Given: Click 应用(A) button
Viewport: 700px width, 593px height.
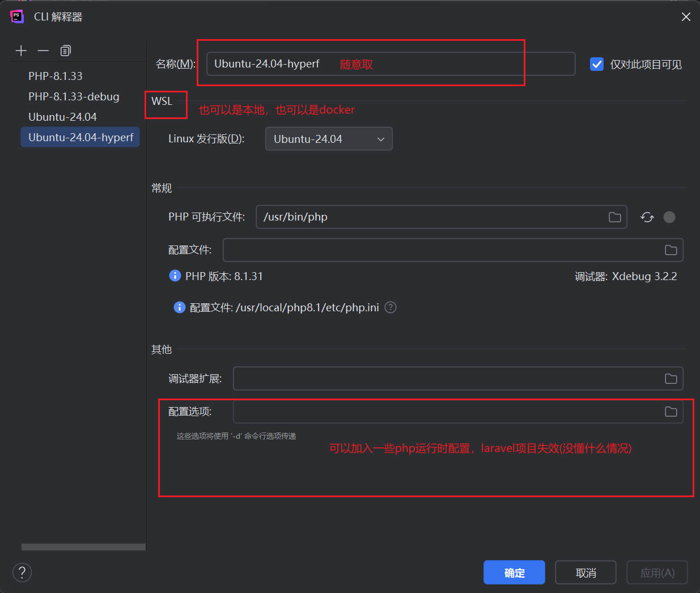Looking at the screenshot, I should 657,573.
